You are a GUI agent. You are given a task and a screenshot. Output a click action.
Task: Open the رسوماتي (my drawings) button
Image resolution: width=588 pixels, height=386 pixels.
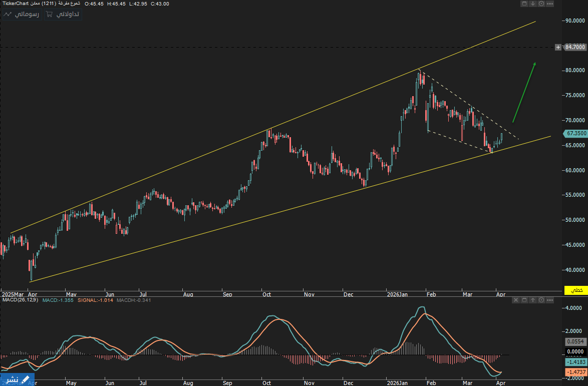tap(22, 14)
